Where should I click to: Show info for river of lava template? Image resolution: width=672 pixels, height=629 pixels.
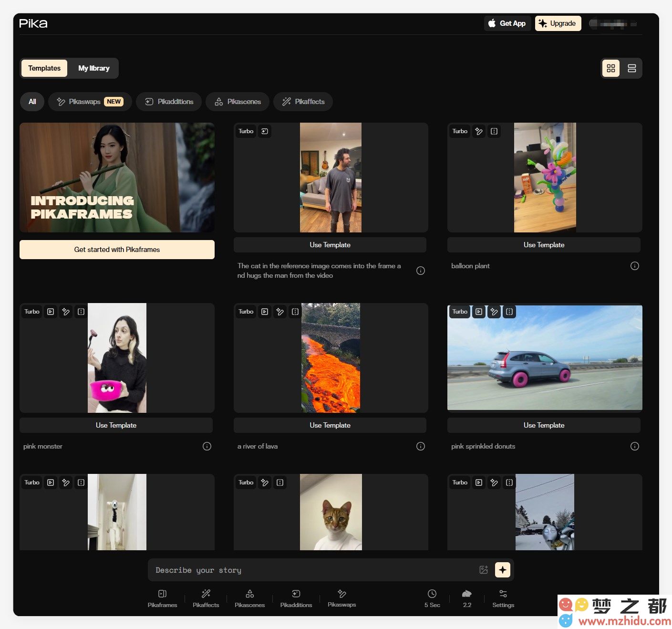[x=421, y=446]
